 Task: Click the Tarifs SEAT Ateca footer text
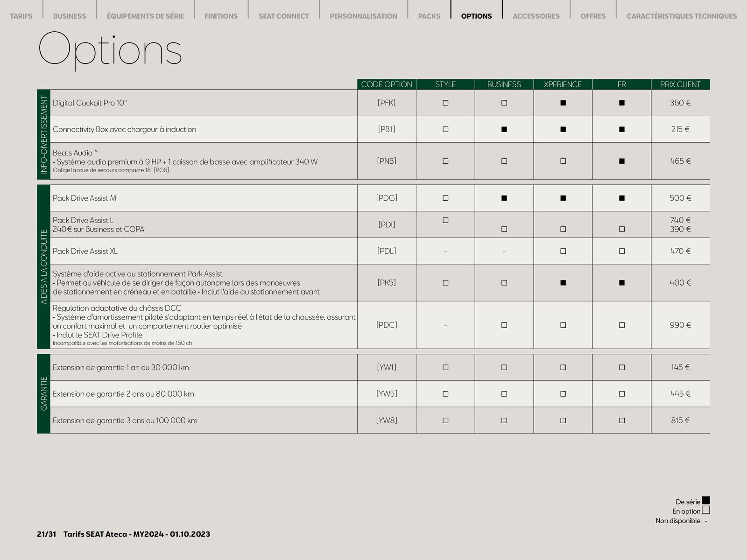(x=137, y=534)
